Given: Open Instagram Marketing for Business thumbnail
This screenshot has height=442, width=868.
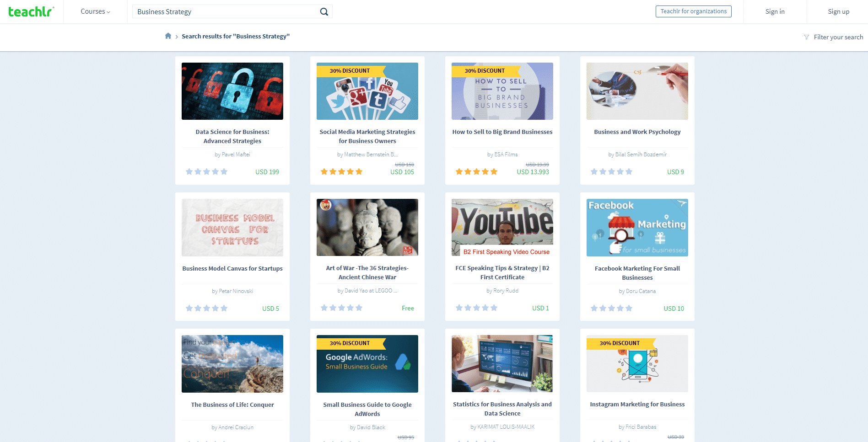Looking at the screenshot, I should [637, 363].
